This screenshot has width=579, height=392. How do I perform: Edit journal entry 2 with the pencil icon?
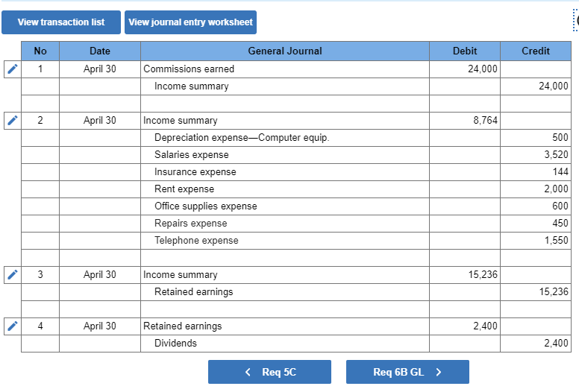point(13,120)
